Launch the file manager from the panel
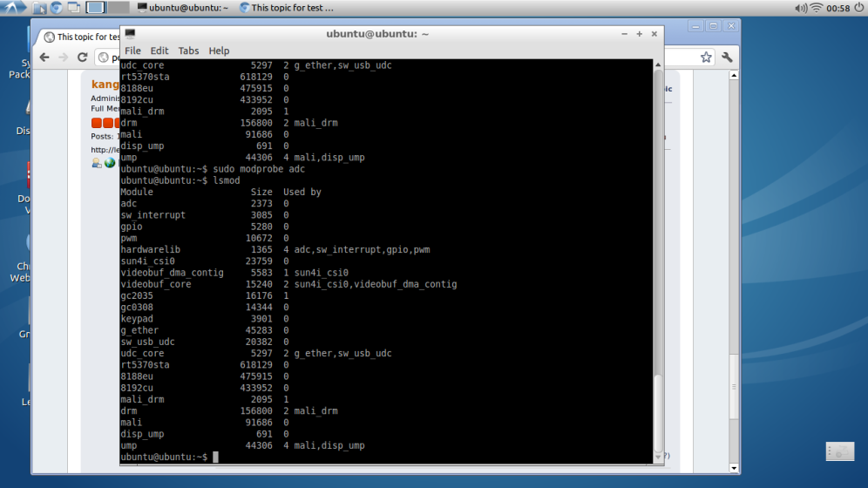868x488 pixels. click(x=39, y=8)
